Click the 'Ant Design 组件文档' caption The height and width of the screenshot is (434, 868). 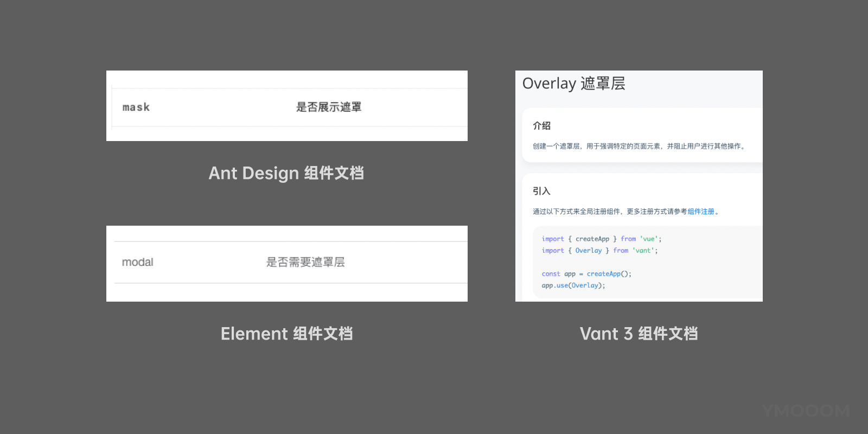click(x=286, y=173)
